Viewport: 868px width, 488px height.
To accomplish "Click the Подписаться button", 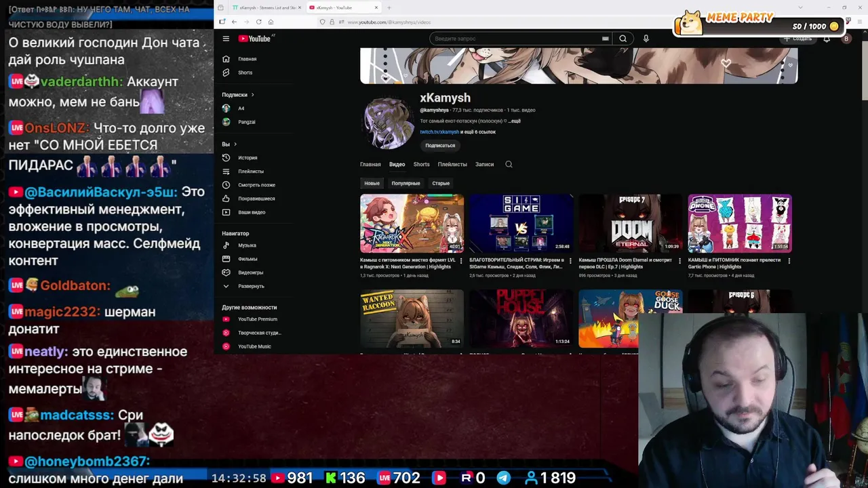I will (440, 145).
